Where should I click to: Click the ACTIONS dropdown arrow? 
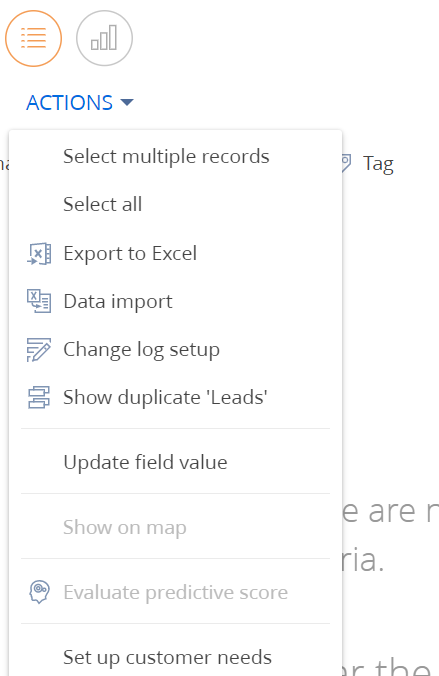tap(127, 102)
